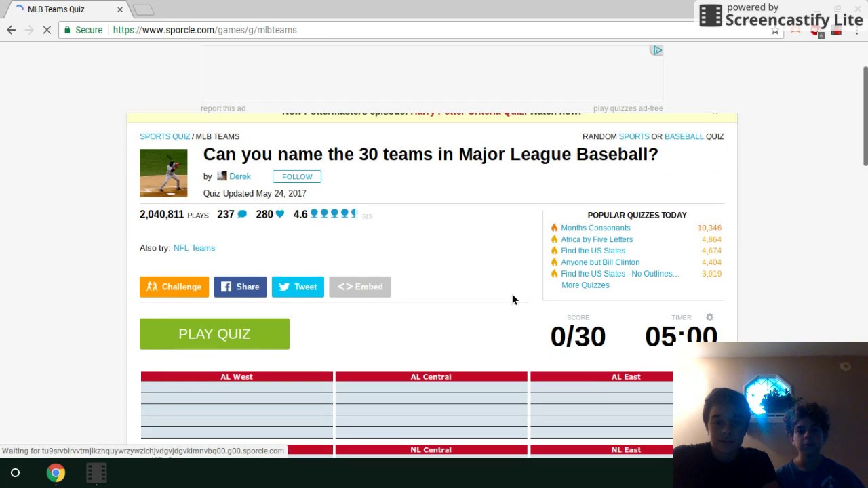Screen dimensions: 868x488
Task: Click the page vertical scrollbar
Action: coord(865,115)
